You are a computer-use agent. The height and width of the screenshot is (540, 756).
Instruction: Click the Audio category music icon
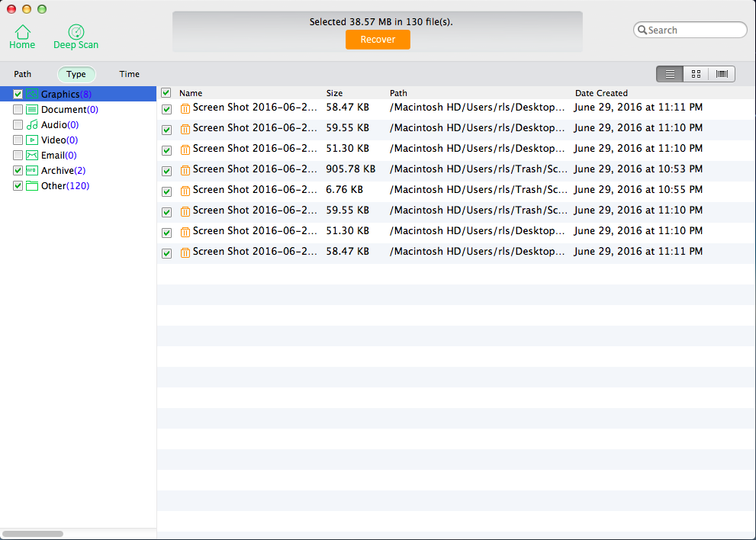click(32, 125)
